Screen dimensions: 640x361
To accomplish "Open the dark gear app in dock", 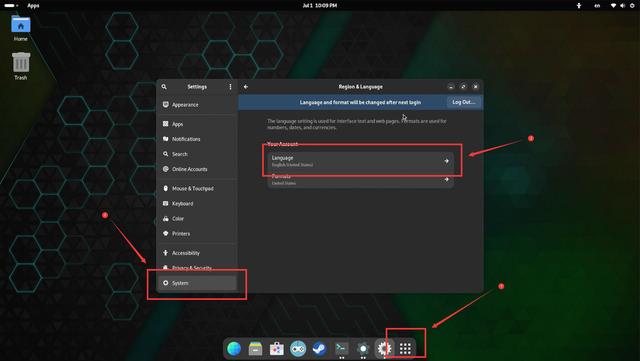I will [x=363, y=349].
